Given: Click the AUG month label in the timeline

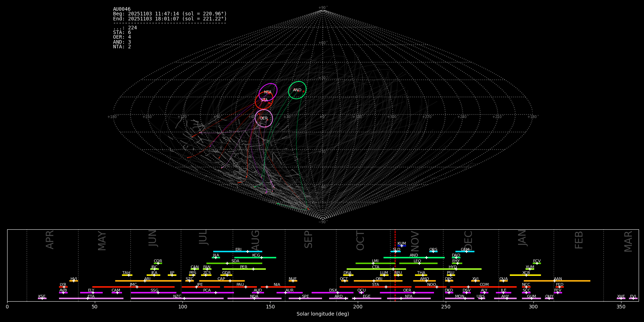Looking at the screenshot, I should 255,240.
